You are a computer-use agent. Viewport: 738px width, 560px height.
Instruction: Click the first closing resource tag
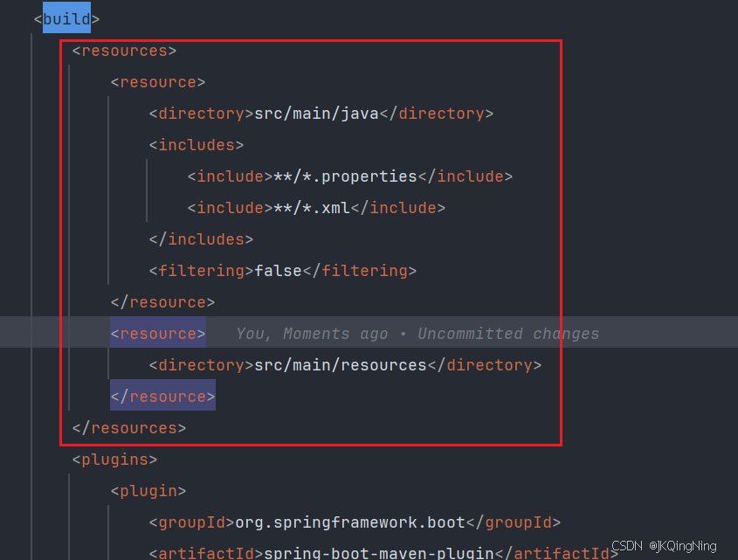click(162, 302)
